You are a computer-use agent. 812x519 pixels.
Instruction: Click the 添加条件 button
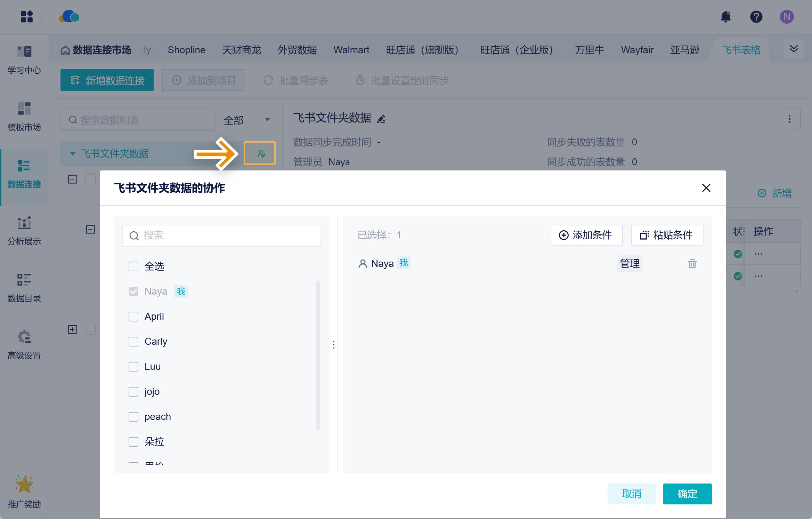point(586,235)
